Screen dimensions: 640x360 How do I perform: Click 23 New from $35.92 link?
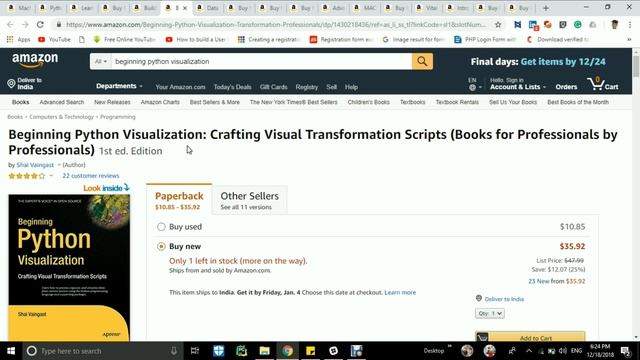click(x=557, y=281)
